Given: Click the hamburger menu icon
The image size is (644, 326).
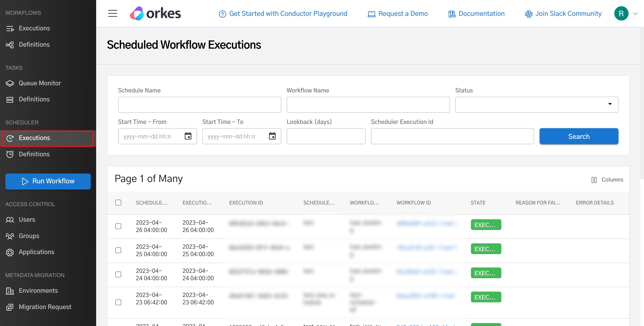Looking at the screenshot, I should coord(112,13).
